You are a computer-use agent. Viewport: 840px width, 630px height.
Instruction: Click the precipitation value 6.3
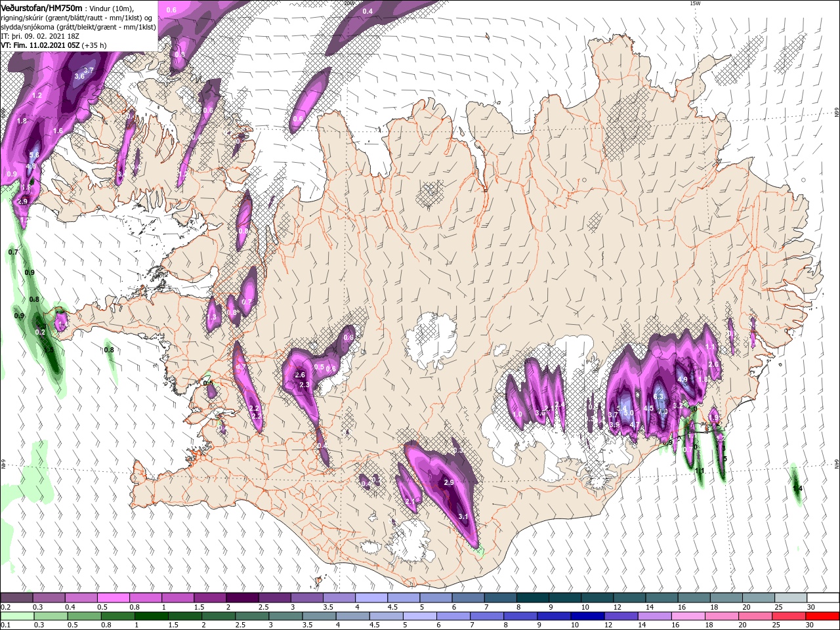pyautogui.click(x=660, y=396)
